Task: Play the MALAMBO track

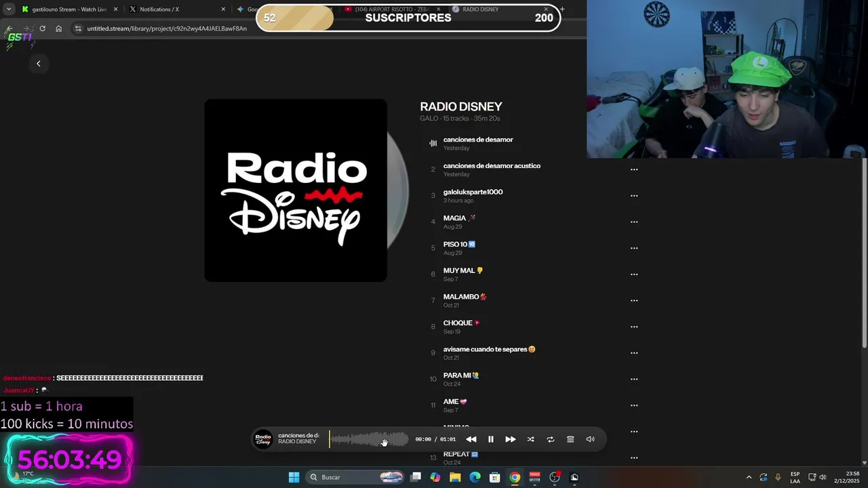Action: tap(465, 297)
